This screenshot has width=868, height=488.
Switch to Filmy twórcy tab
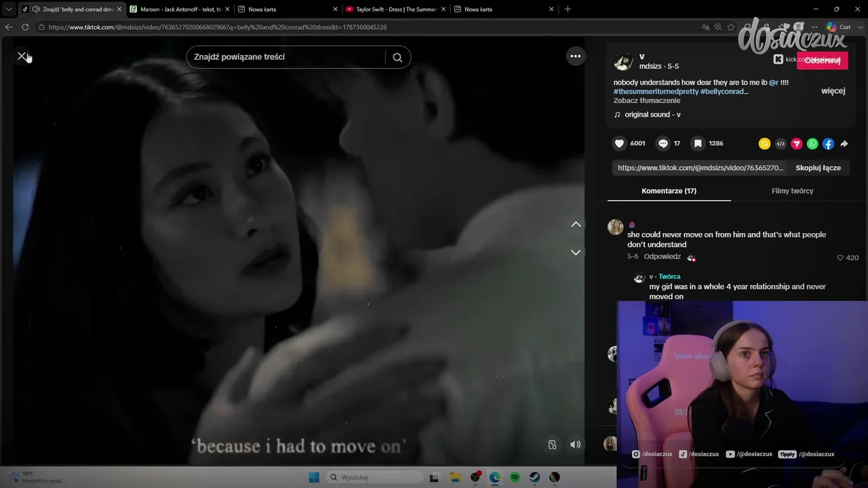click(x=792, y=191)
